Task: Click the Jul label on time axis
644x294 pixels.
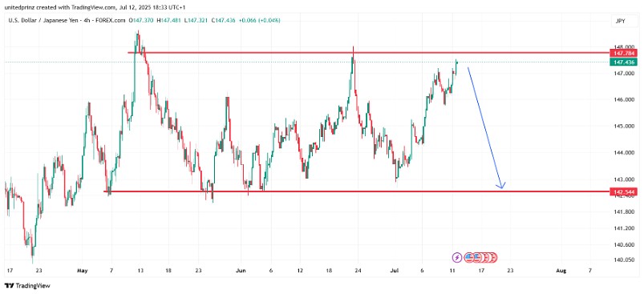Action: (395, 271)
